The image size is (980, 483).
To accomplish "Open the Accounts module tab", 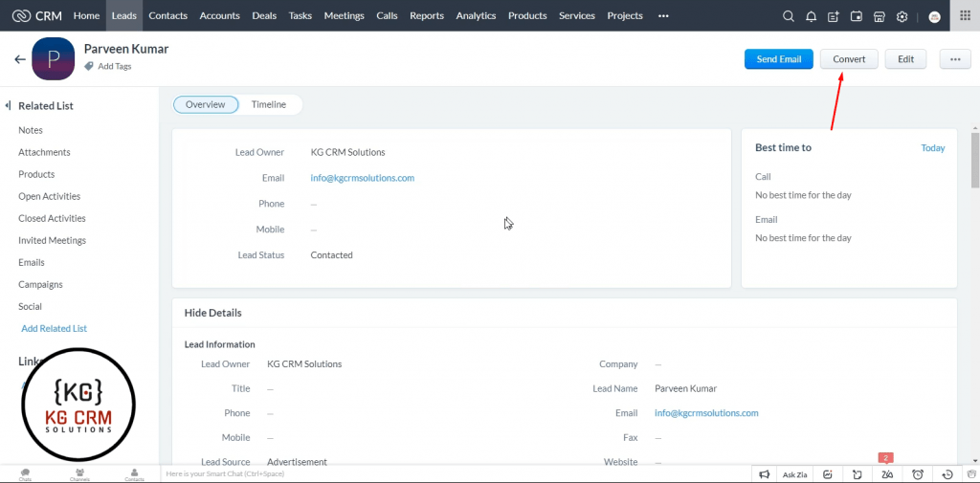I will pyautogui.click(x=219, y=15).
